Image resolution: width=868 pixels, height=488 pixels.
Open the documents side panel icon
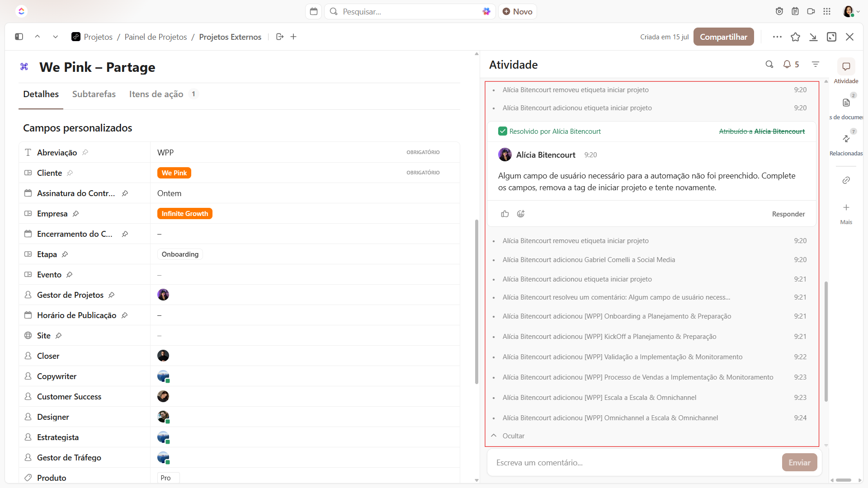pos(846,103)
